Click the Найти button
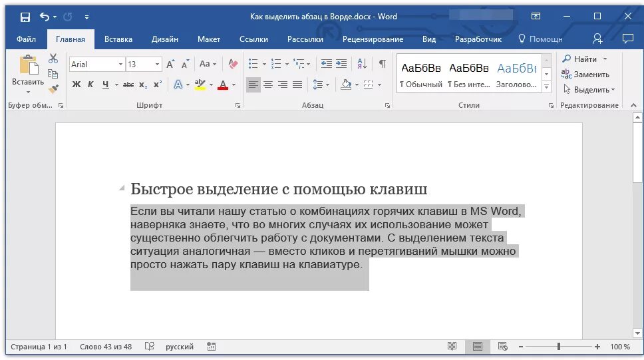The image size is (644, 360). (x=584, y=59)
